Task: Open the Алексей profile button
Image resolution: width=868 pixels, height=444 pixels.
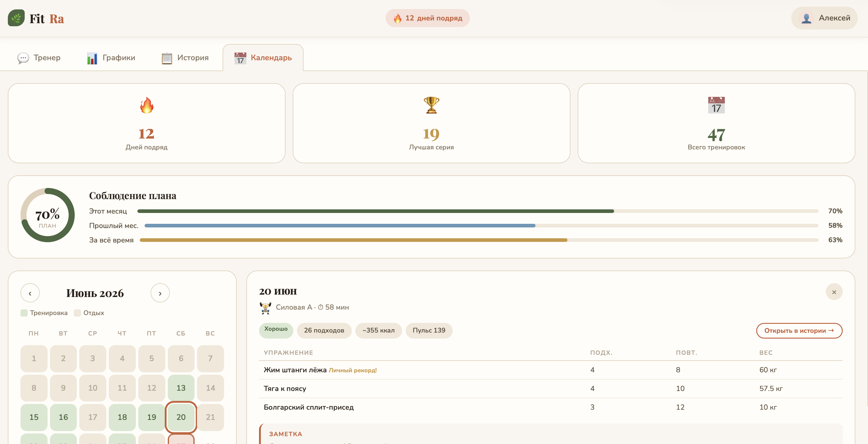Action: click(x=824, y=18)
